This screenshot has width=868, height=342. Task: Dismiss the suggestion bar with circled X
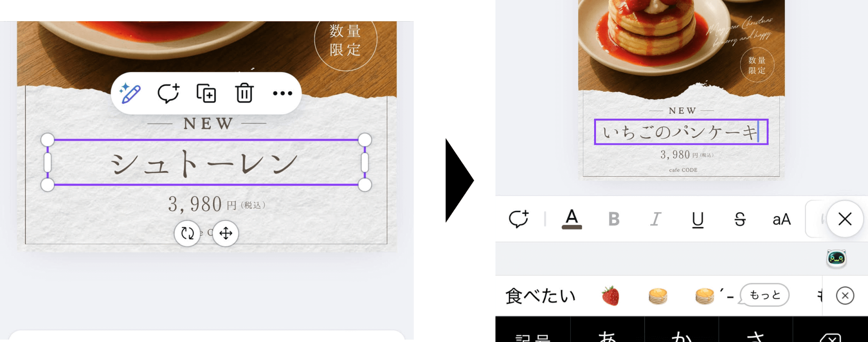point(845,295)
